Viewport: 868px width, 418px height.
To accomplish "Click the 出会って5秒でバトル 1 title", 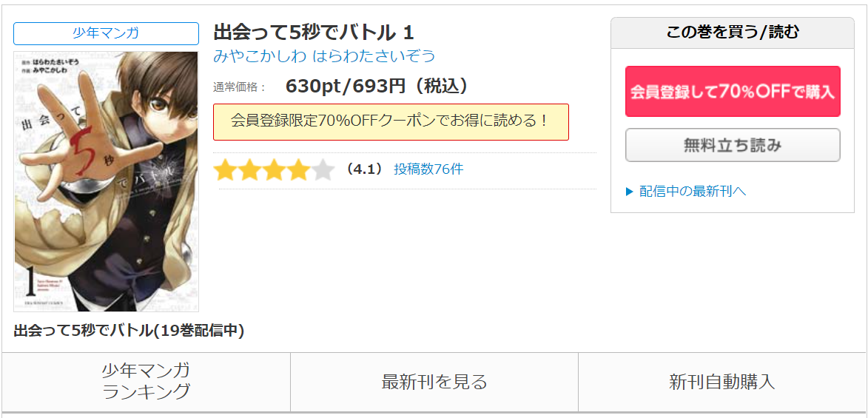I will pyautogui.click(x=314, y=32).
